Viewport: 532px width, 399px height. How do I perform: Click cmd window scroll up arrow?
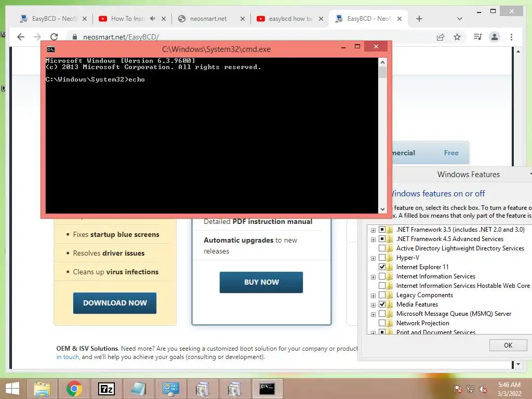point(382,62)
